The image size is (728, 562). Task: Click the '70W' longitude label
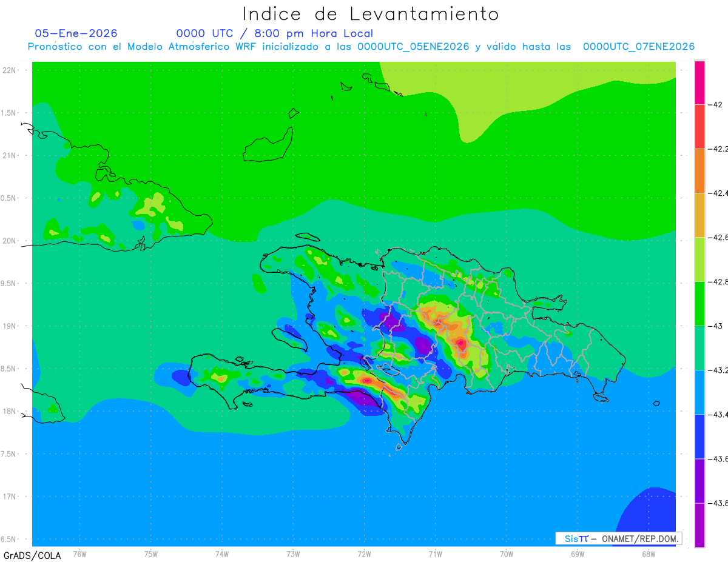507,554
